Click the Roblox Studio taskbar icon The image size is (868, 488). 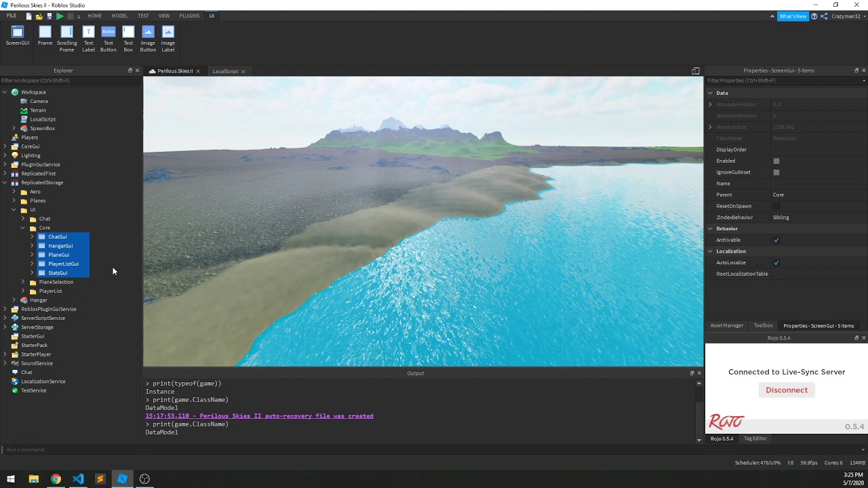pyautogui.click(x=122, y=479)
